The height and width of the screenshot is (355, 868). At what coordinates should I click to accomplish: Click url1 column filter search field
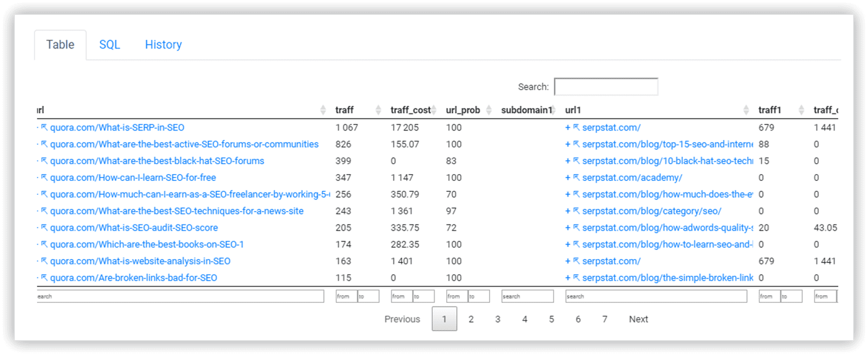656,297
